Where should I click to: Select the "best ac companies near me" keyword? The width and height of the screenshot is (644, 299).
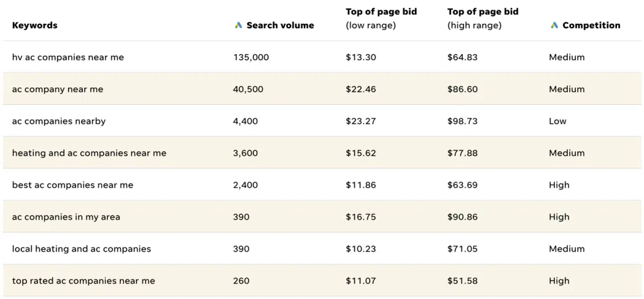[72, 185]
